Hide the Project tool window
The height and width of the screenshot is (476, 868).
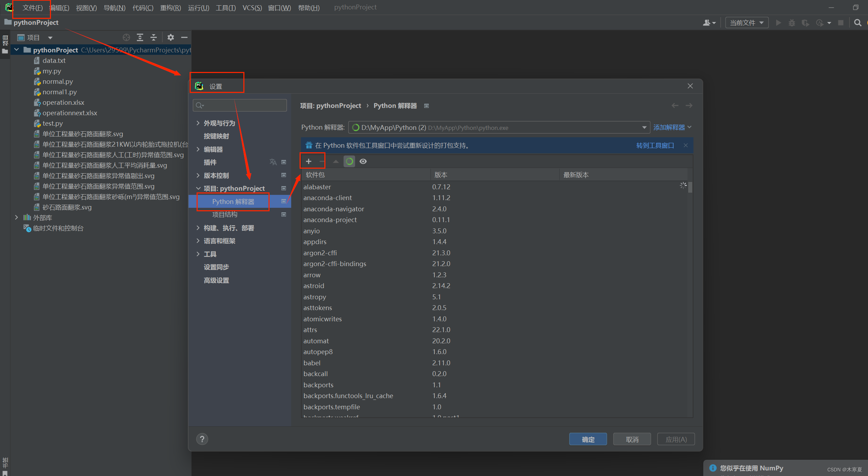pos(184,37)
